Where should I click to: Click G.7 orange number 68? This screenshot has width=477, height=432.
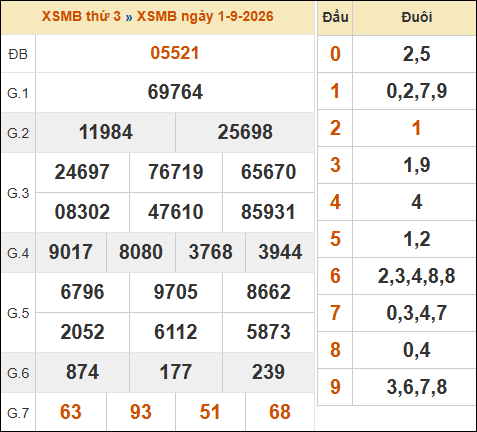(x=280, y=412)
